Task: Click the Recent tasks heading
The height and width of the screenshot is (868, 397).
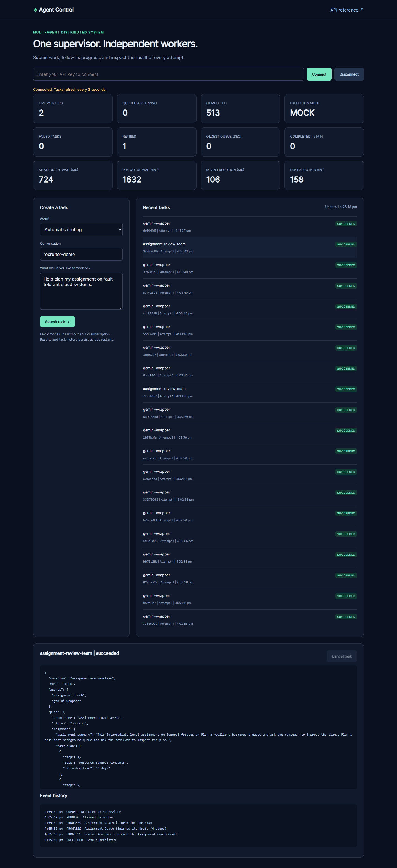Action: pyautogui.click(x=156, y=208)
